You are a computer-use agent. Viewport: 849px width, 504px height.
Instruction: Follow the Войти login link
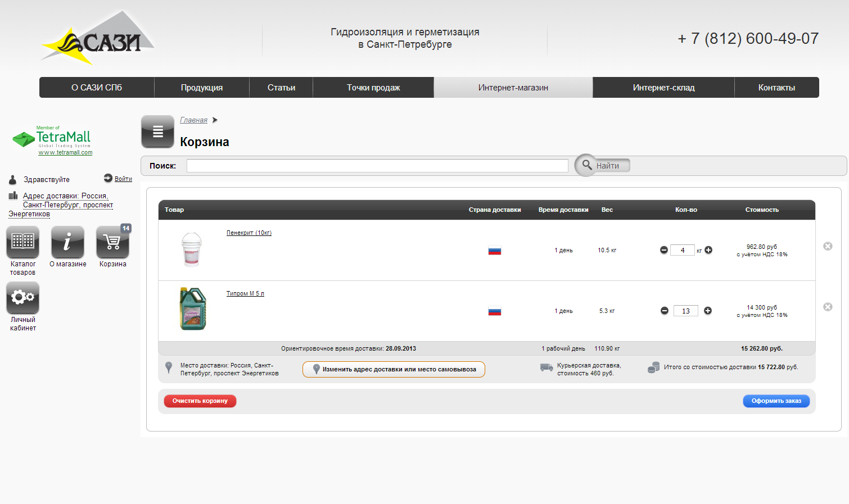click(123, 179)
